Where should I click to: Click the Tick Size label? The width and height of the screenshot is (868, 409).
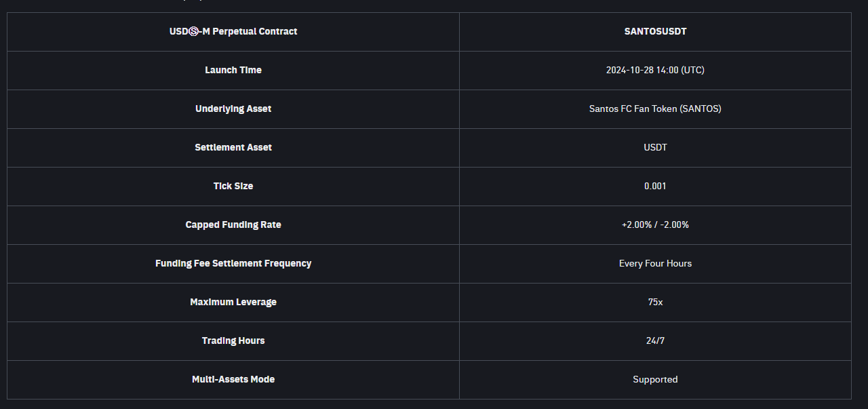[x=233, y=186]
